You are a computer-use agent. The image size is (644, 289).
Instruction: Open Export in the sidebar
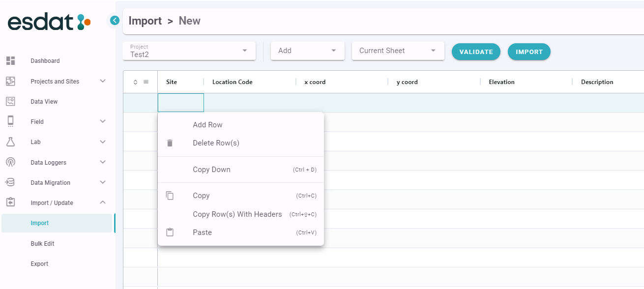click(39, 264)
